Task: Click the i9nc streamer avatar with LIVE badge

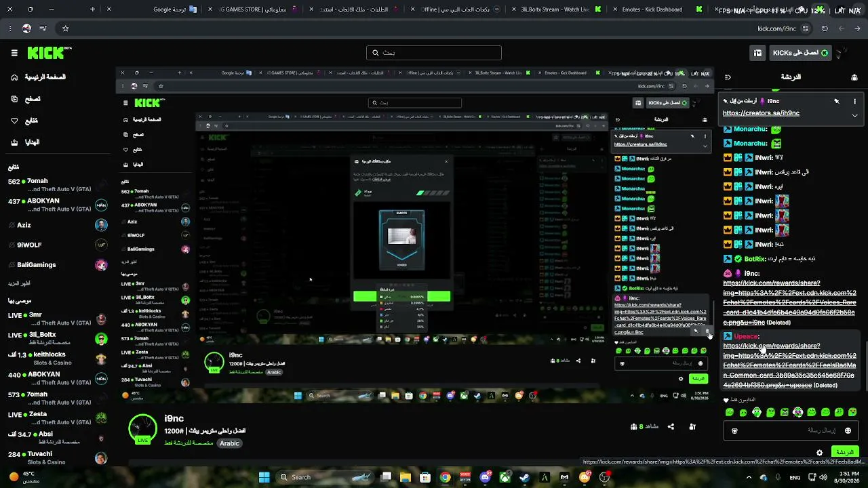Action: tap(142, 429)
